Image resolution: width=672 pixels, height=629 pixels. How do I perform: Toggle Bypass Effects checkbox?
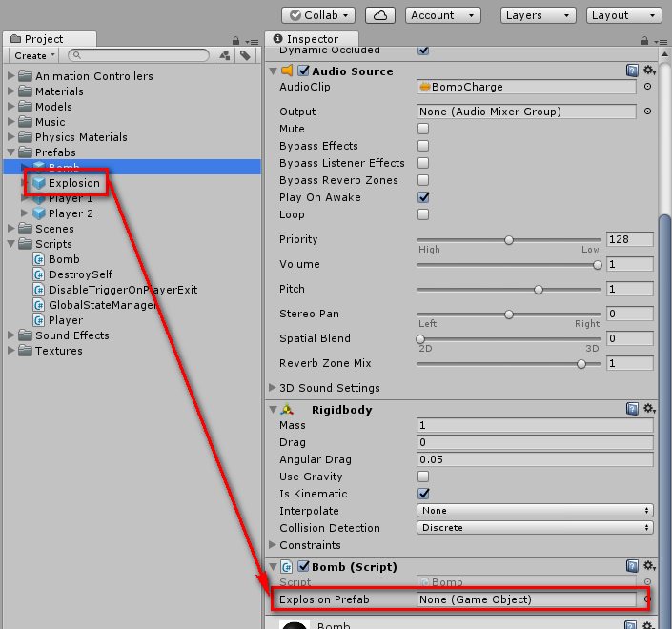[423, 146]
